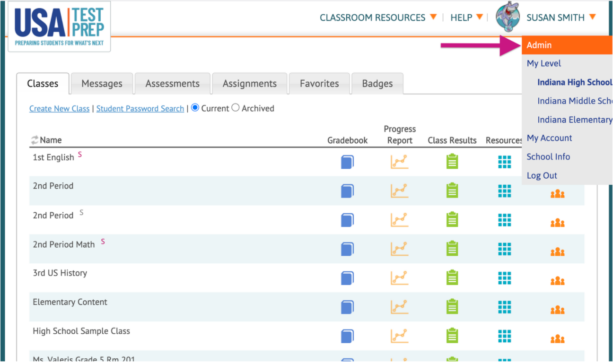
Task: Click the 1st English class name
Action: [53, 157]
